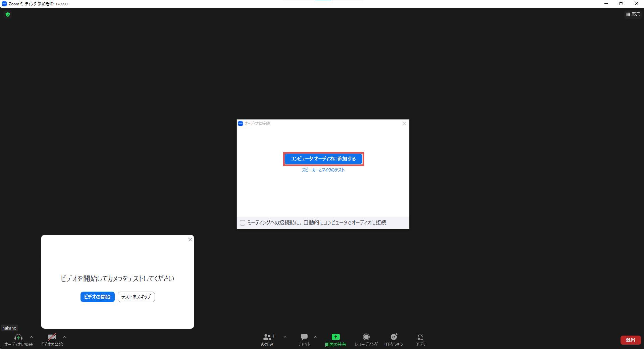Enable auto-join computer audio checkbox
Screen dimensions: 644x349
coord(243,223)
